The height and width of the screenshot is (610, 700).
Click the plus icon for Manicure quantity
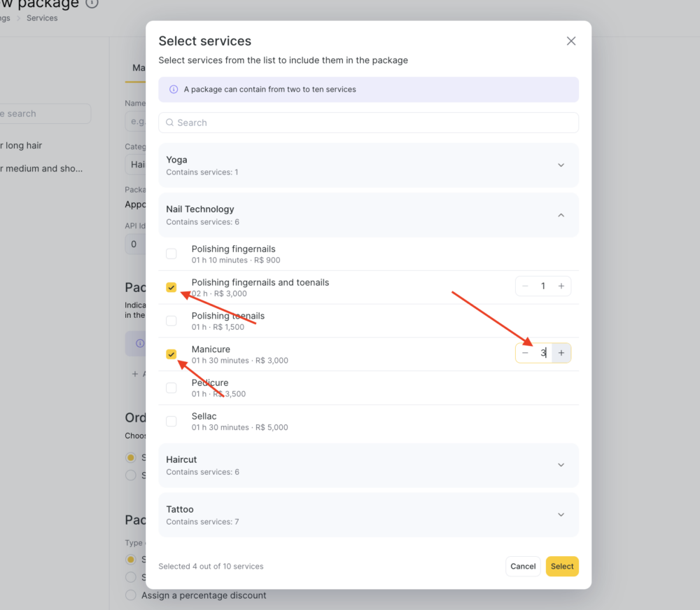point(561,353)
